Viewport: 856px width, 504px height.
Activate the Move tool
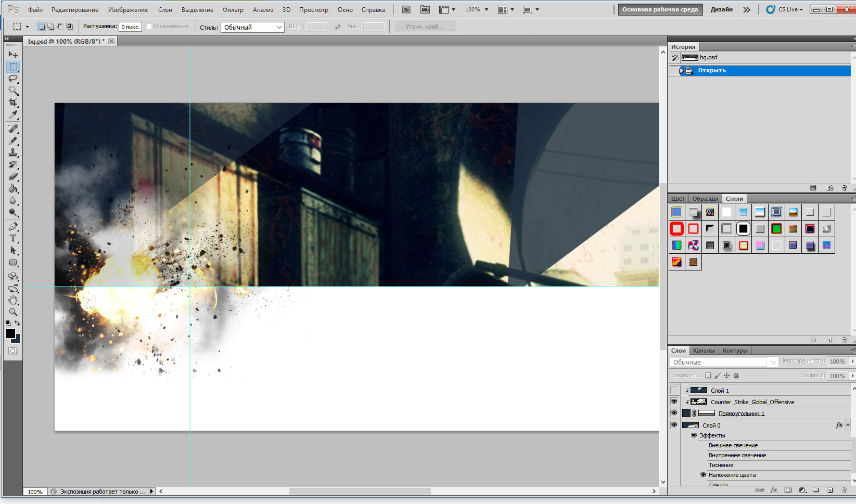[13, 54]
